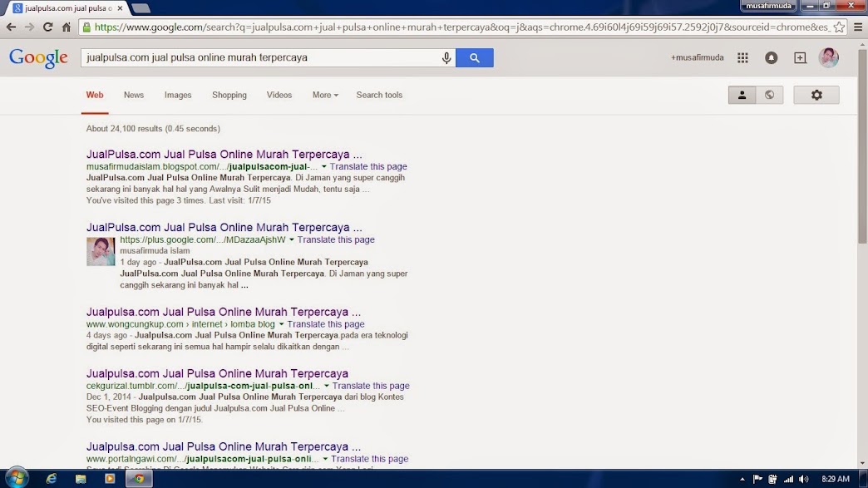Go to Google homepage via logo
Screen dimensions: 868x488
coord(38,58)
